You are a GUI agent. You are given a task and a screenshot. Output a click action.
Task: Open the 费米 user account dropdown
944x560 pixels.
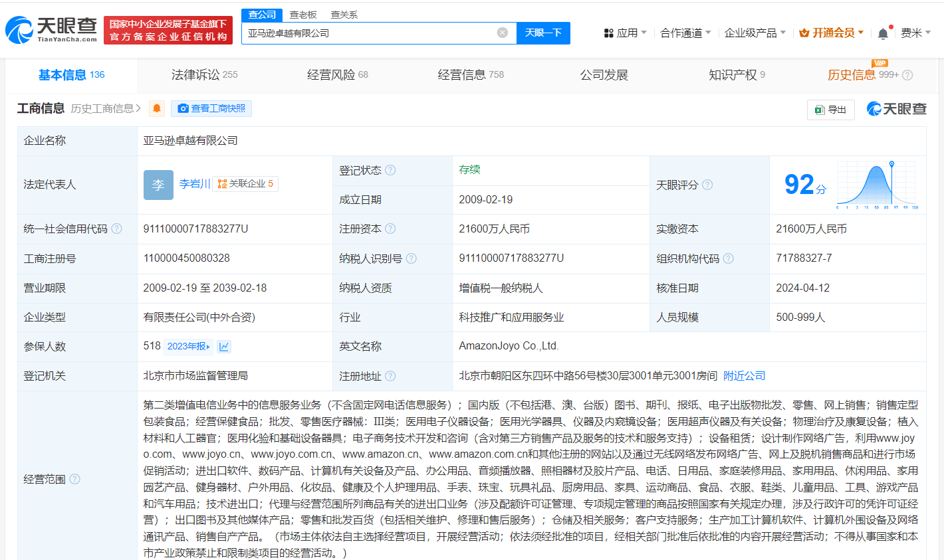click(915, 33)
